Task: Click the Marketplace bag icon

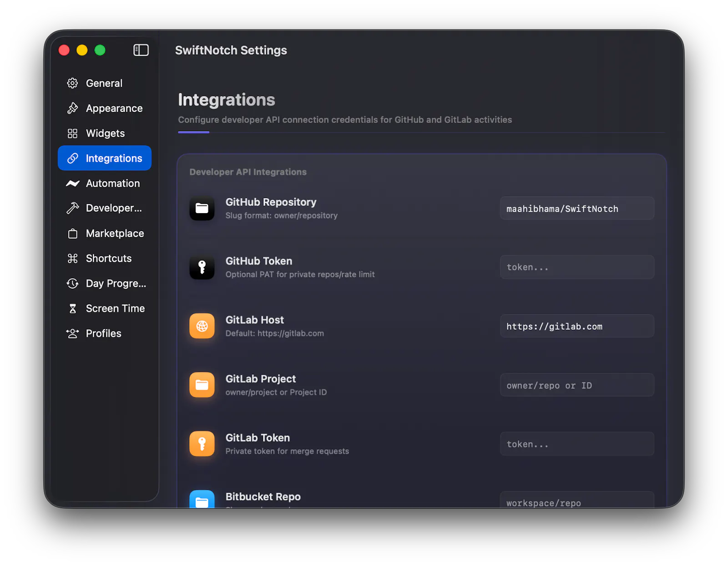Action: tap(72, 234)
